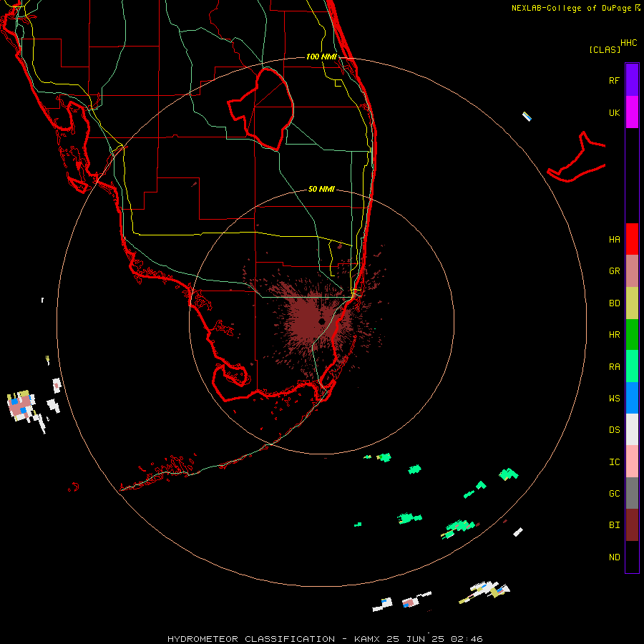Click the black radar site dot in brown clutter

pyautogui.click(x=321, y=321)
